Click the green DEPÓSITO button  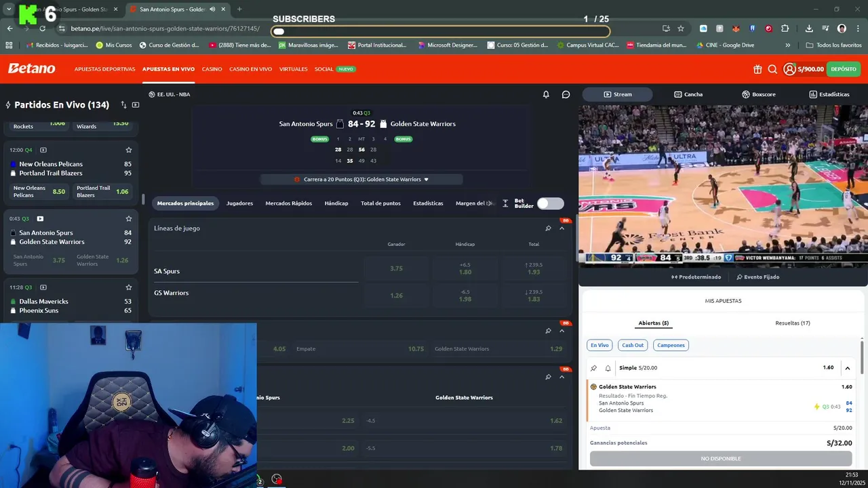coord(844,69)
